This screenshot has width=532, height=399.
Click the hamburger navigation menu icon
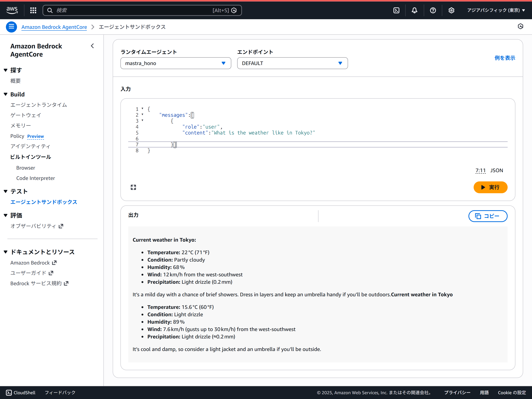pos(11,27)
